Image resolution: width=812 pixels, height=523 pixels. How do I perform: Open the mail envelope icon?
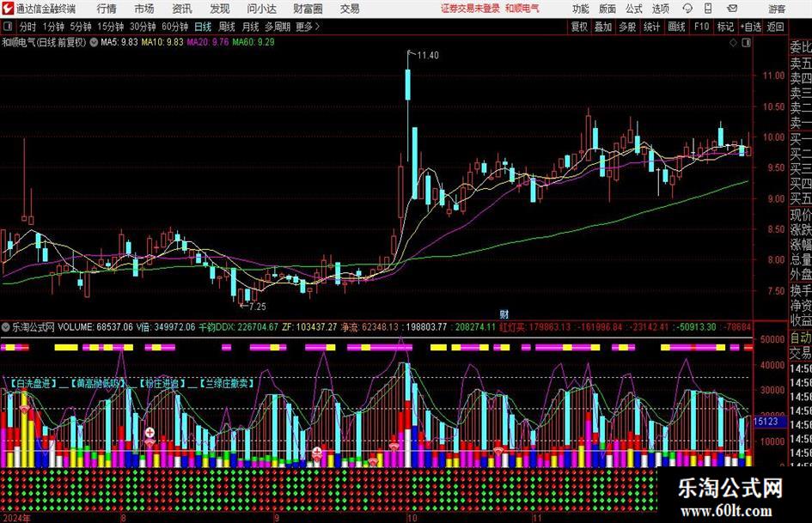(x=732, y=9)
